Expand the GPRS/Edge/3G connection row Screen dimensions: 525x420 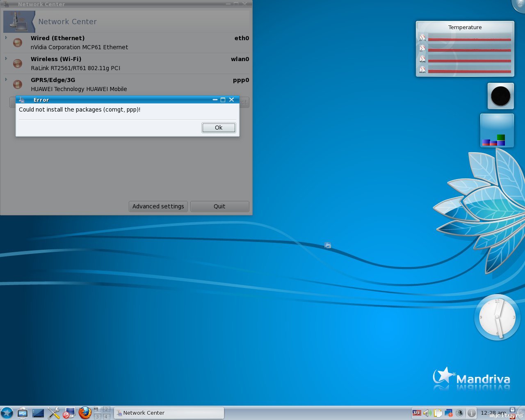[6, 80]
